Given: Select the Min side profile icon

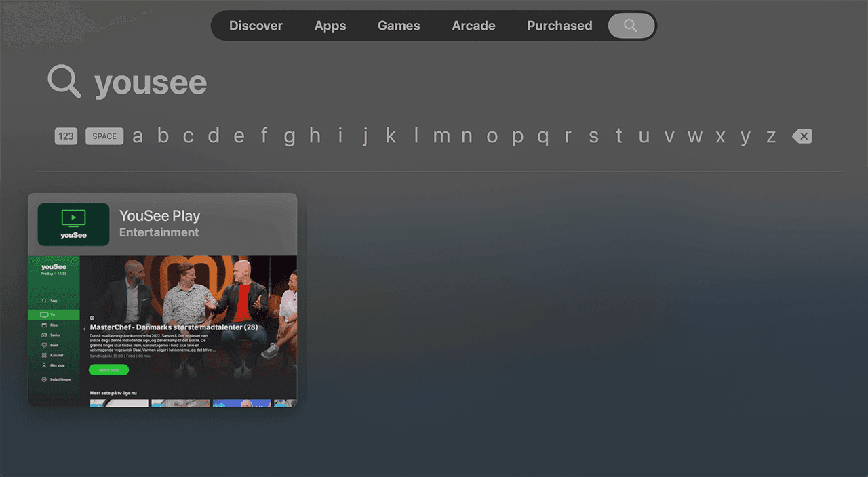Looking at the screenshot, I should (44, 365).
